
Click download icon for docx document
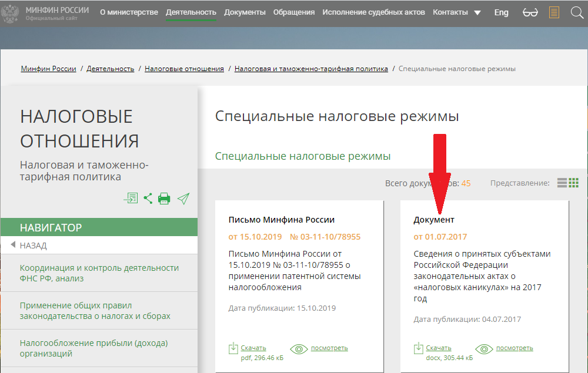(419, 348)
